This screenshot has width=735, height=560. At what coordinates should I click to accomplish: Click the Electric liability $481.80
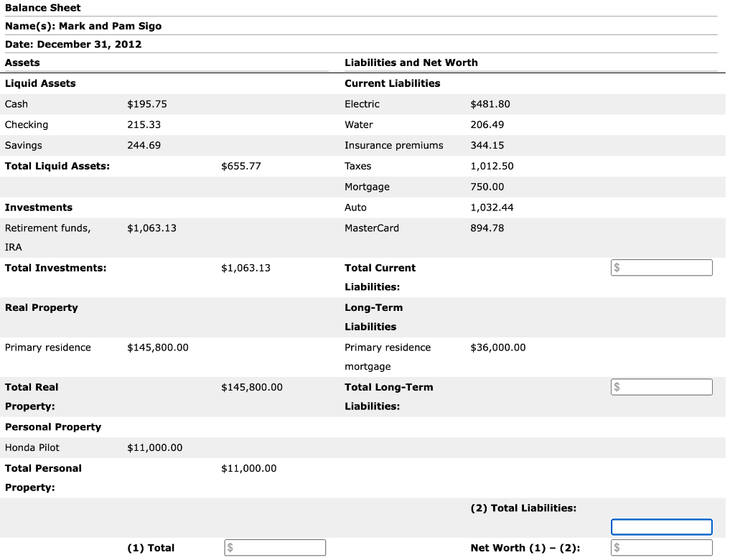click(x=490, y=103)
